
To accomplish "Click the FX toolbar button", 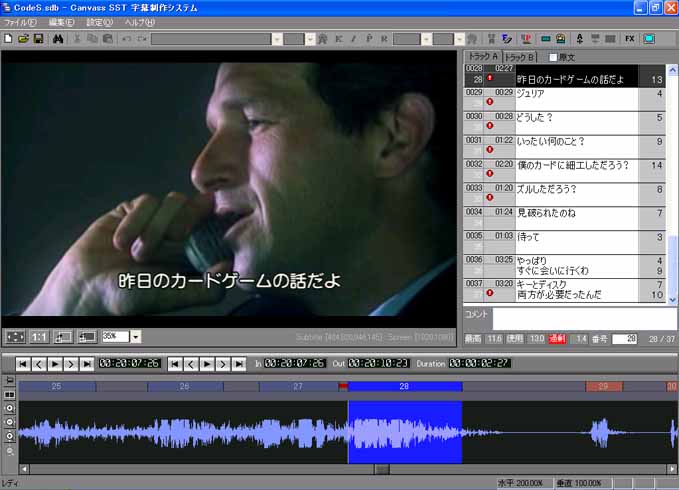I will tap(630, 39).
